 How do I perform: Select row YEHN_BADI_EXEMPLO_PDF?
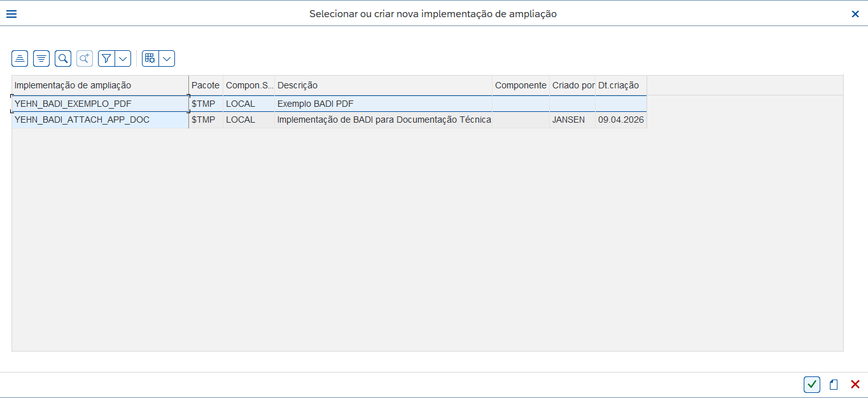(329, 104)
